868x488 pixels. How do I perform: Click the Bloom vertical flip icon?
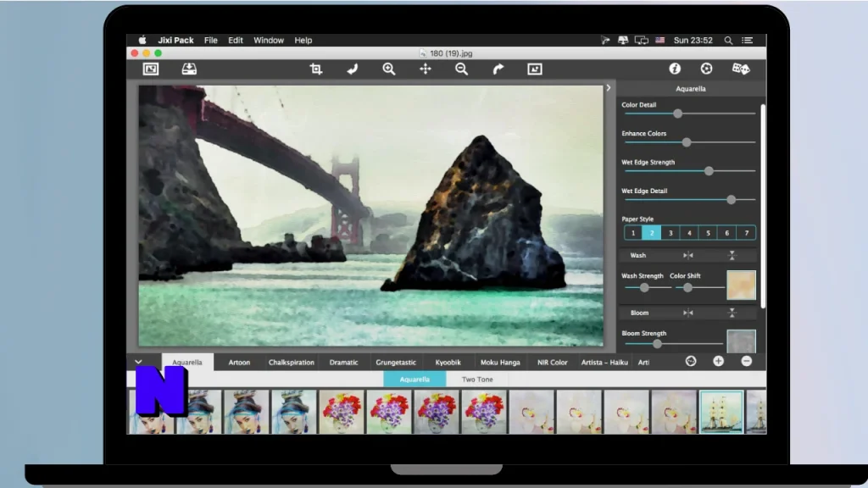click(732, 313)
